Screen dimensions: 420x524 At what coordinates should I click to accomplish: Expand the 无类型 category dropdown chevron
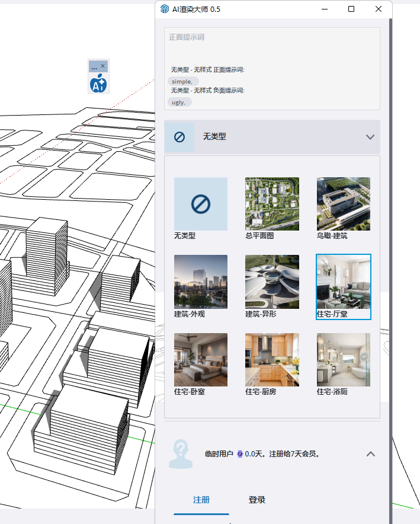tap(370, 137)
